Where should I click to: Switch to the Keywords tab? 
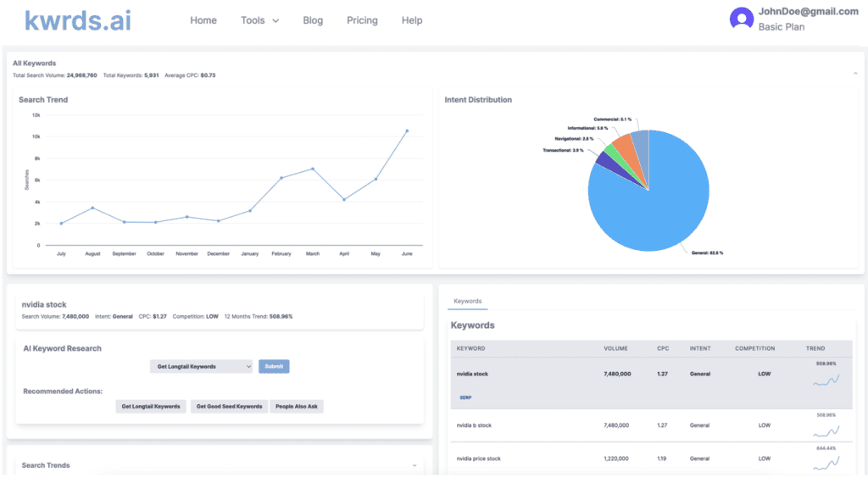click(467, 301)
